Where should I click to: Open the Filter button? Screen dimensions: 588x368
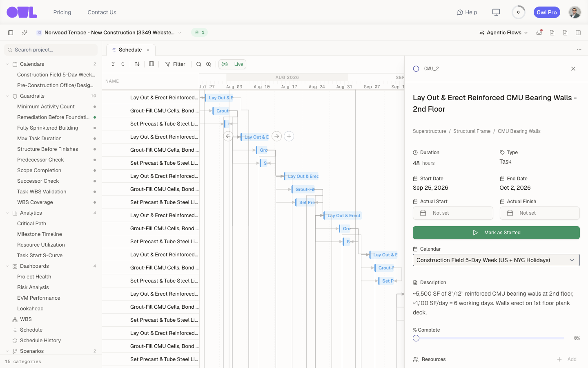click(x=175, y=64)
